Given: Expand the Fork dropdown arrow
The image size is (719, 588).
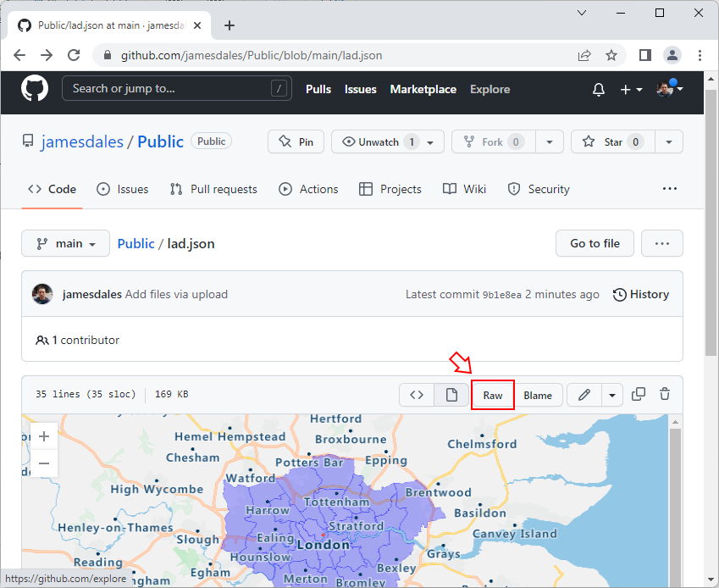Looking at the screenshot, I should pyautogui.click(x=550, y=142).
